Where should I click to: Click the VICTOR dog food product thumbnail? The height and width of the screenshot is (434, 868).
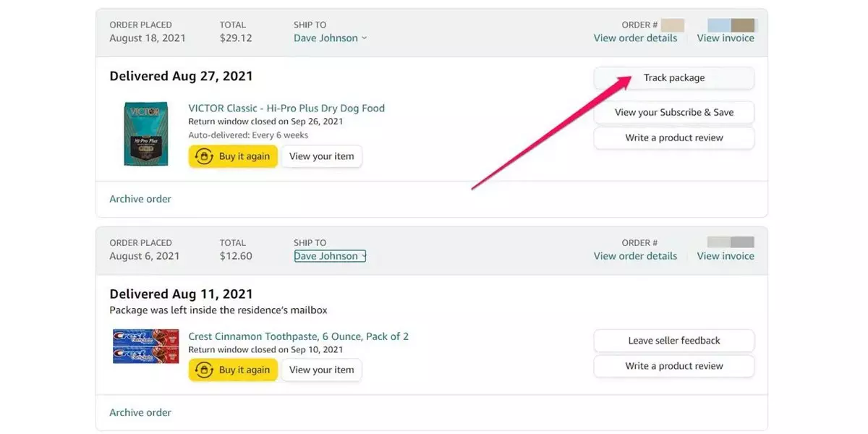pyautogui.click(x=147, y=134)
